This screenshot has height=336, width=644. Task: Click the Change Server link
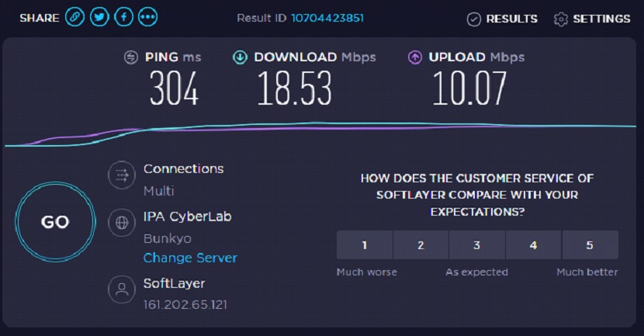190,258
